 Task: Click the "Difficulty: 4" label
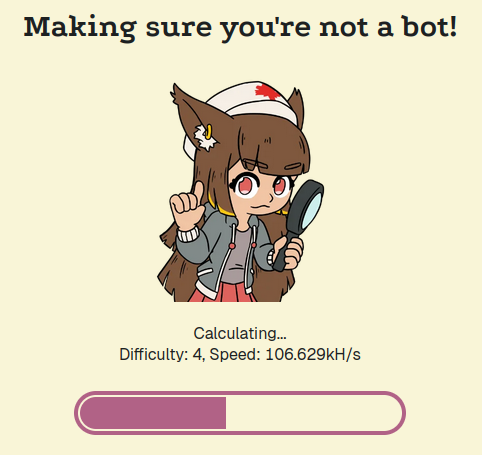(161, 354)
